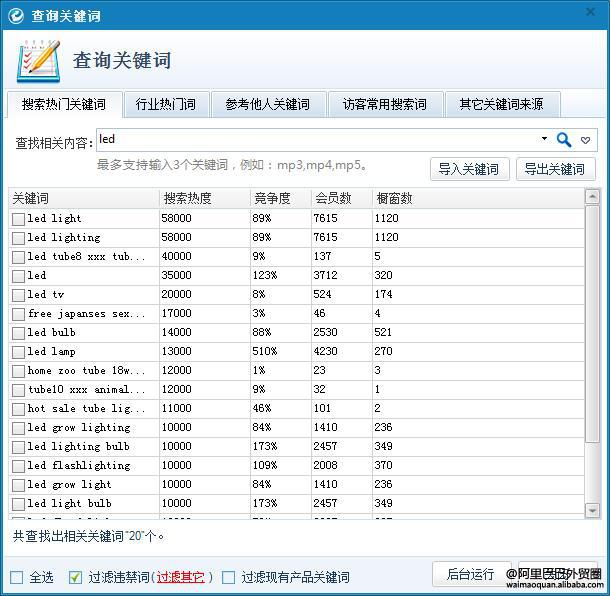Click the notepad pencil header icon
610x596 pixels.
click(x=38, y=61)
